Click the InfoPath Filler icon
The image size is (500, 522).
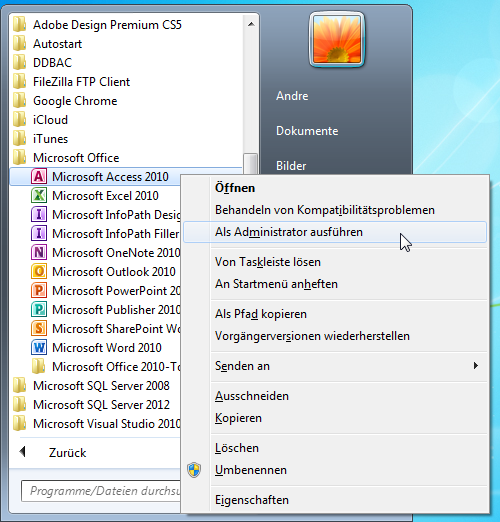39,234
